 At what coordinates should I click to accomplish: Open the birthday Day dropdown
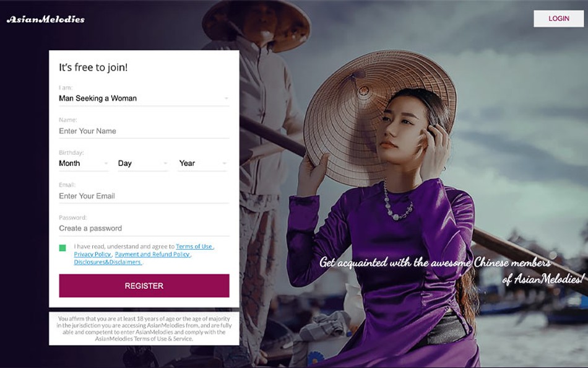(x=143, y=164)
